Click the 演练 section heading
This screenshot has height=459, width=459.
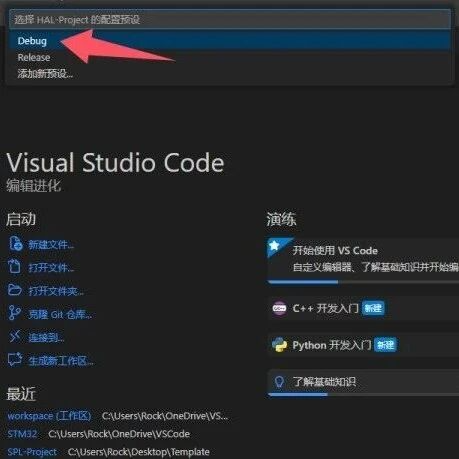pyautogui.click(x=281, y=219)
